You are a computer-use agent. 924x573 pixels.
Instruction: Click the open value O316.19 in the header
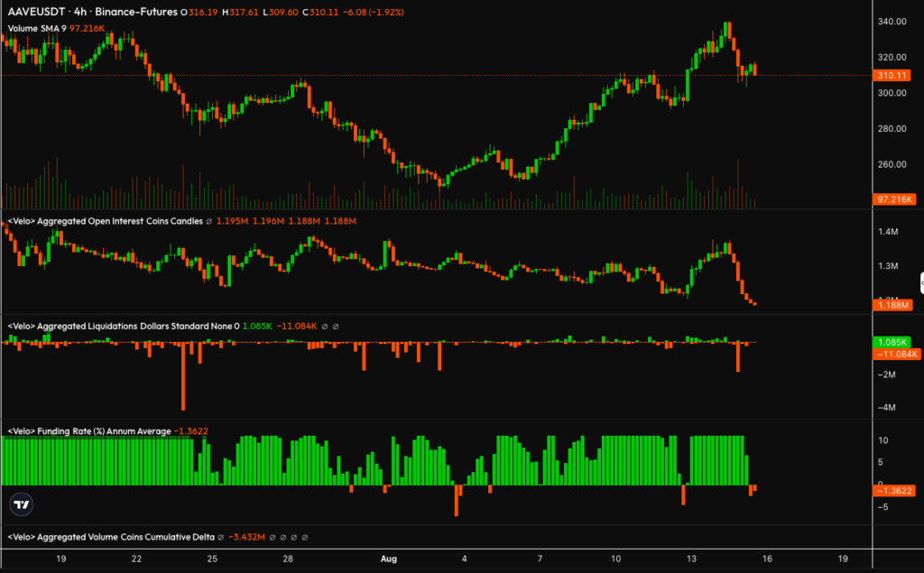coord(199,13)
